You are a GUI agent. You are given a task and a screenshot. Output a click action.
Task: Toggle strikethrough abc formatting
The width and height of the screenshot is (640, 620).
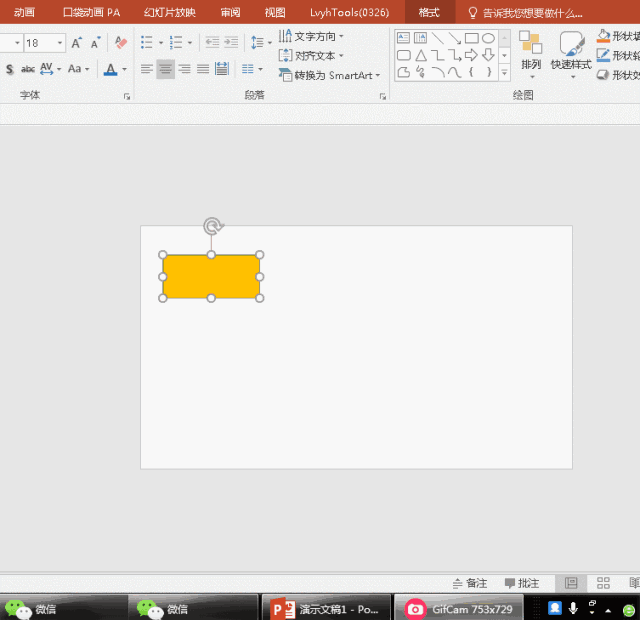(x=28, y=69)
